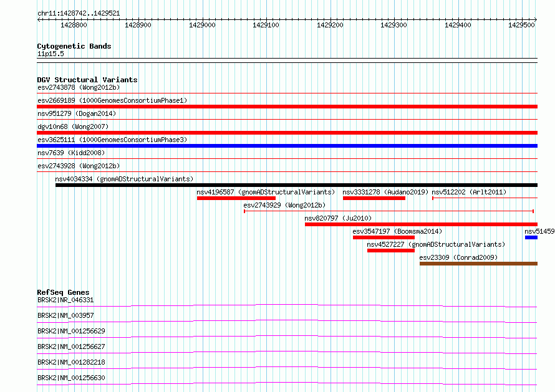Click ruler position 1429100
The height and width of the screenshot is (392, 555).
point(266,25)
